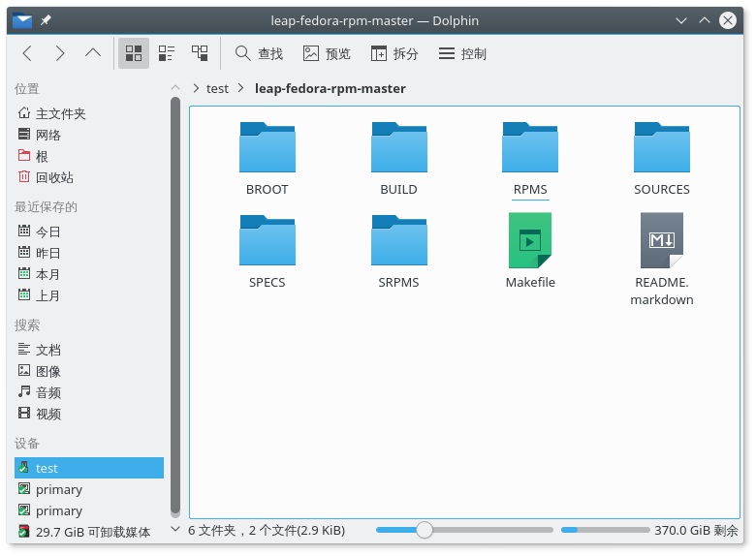Open the first primary device
Viewport: 756px width, 556px height.
pyautogui.click(x=89, y=489)
